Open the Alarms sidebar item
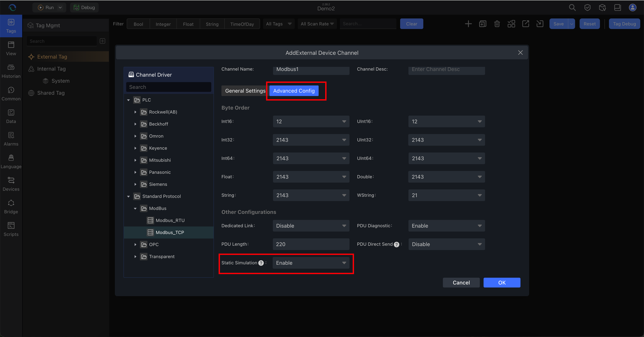The image size is (644, 337). coord(11,139)
